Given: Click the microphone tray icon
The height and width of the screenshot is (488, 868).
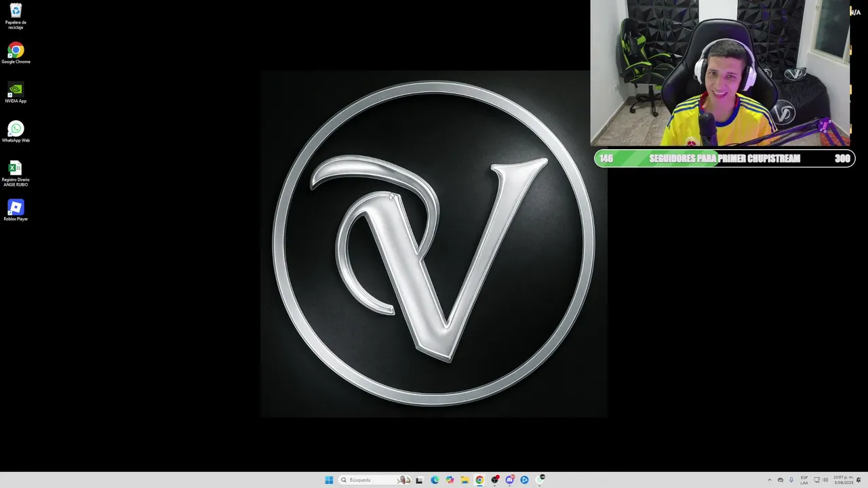Looking at the screenshot, I should pyautogui.click(x=791, y=480).
